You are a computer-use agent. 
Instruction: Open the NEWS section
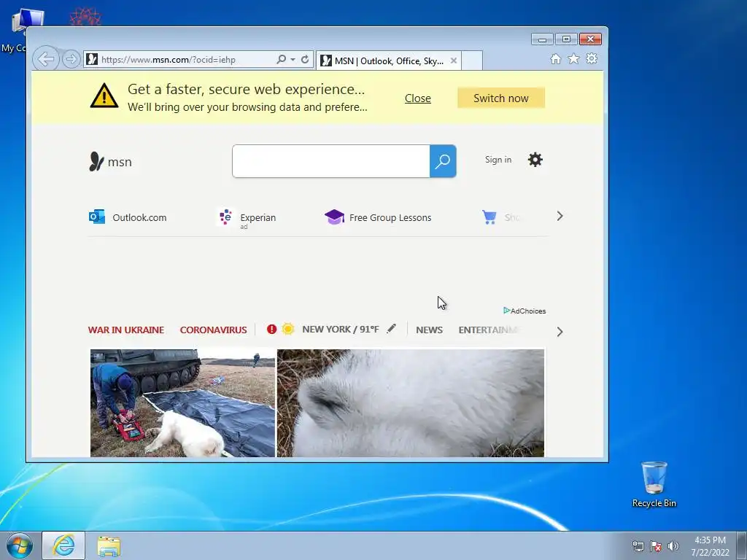tap(429, 330)
